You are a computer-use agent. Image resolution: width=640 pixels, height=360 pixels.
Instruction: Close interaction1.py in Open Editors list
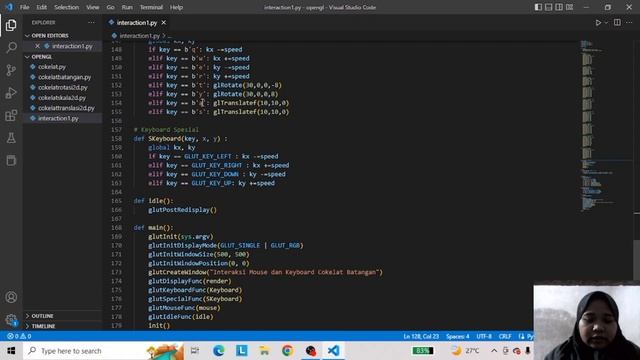tap(37, 46)
